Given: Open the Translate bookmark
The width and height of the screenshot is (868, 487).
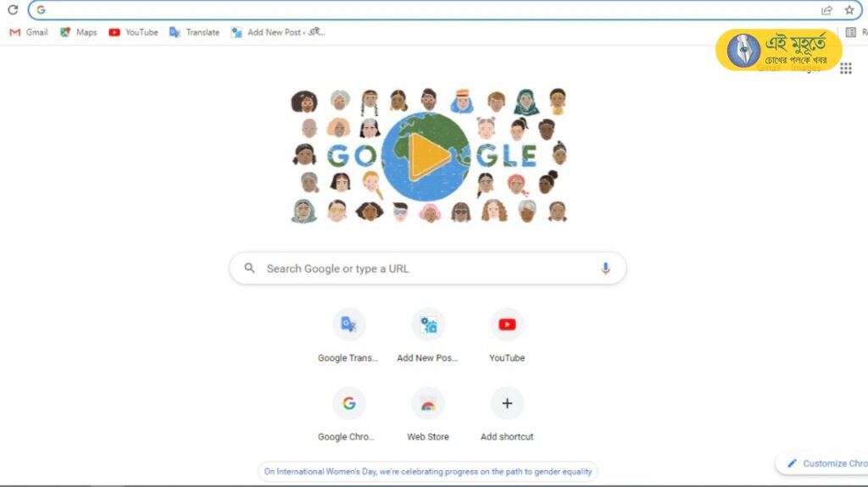Looking at the screenshot, I should [194, 33].
